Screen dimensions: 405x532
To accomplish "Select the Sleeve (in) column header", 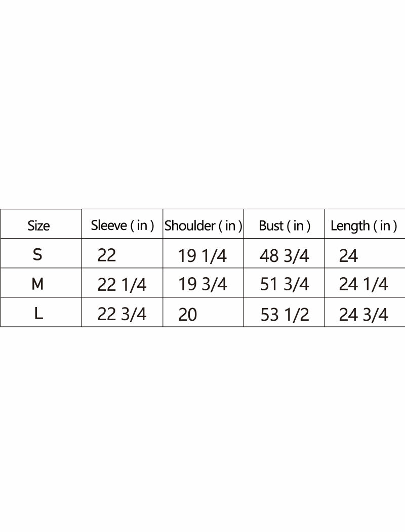I will (x=122, y=225).
